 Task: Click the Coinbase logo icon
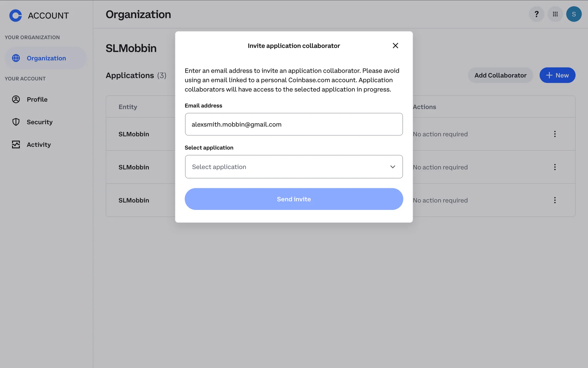coord(16,15)
